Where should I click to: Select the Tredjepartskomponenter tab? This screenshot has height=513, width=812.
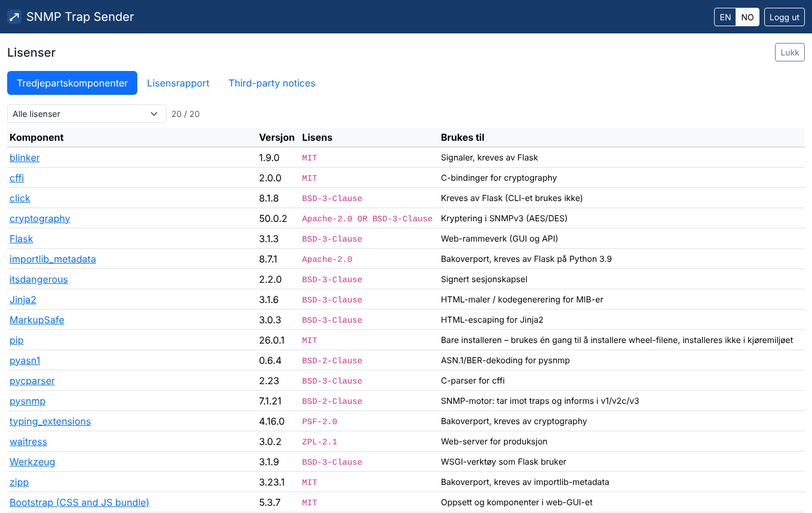tap(72, 83)
